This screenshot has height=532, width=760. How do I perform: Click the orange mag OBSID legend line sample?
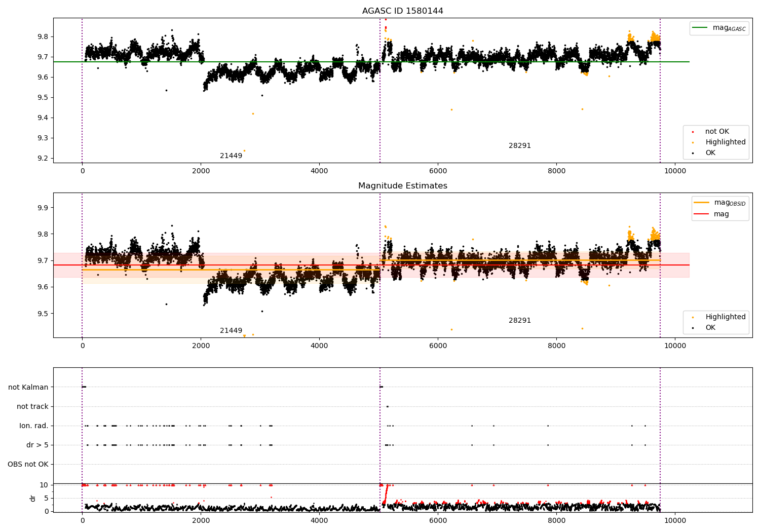[702, 203]
